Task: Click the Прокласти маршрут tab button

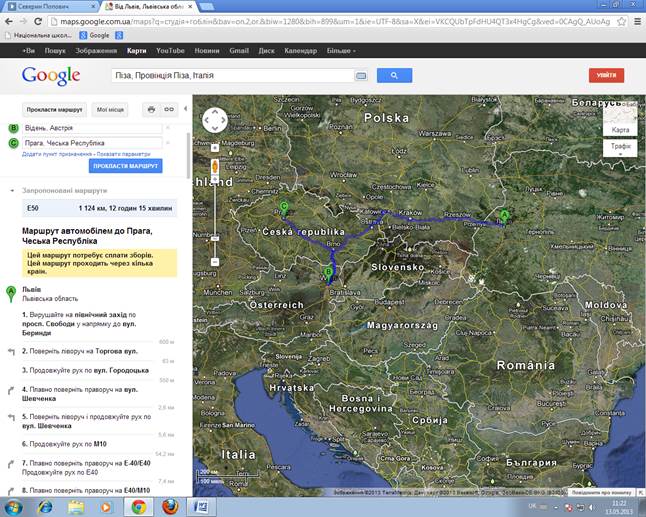Action: (54, 110)
